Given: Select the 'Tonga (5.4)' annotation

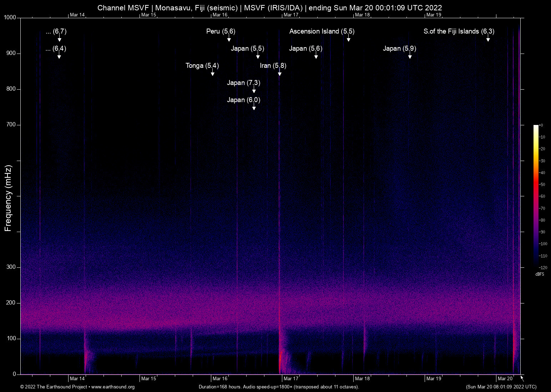Looking at the screenshot, I should coord(202,66).
